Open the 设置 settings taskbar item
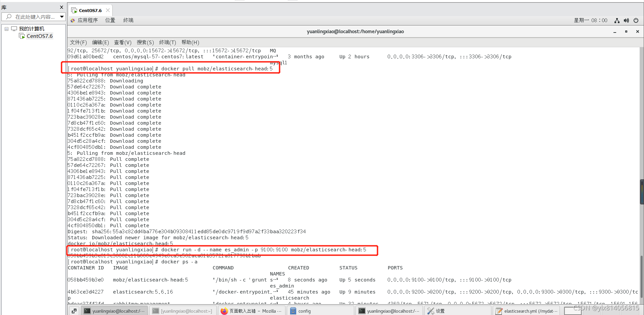 click(x=458, y=311)
